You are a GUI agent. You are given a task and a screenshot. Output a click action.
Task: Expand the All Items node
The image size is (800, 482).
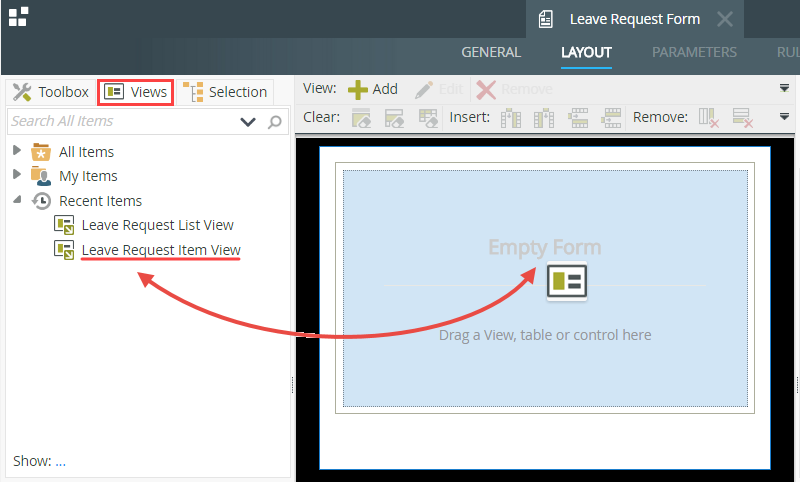[17, 150]
